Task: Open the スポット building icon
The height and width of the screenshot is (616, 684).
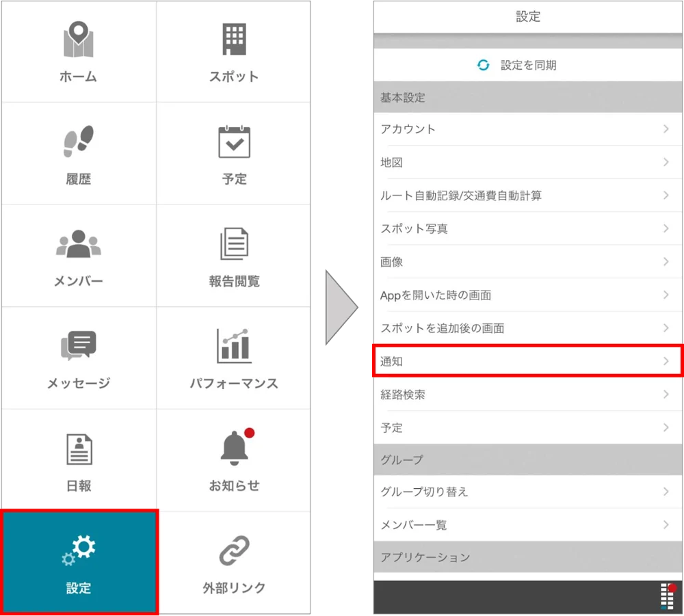Action: pos(234,39)
